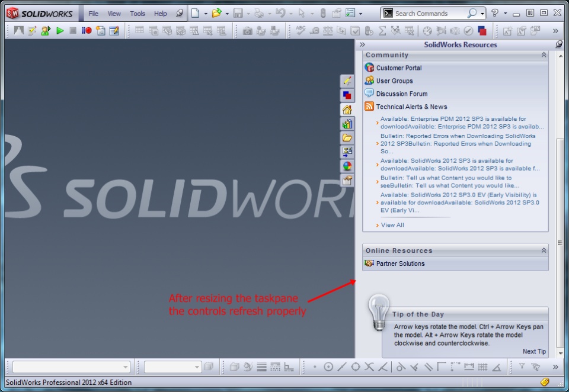Screen dimensions: 569x392
Task: Click red-blue compare icon in Tools toolbar
Action: (482, 31)
